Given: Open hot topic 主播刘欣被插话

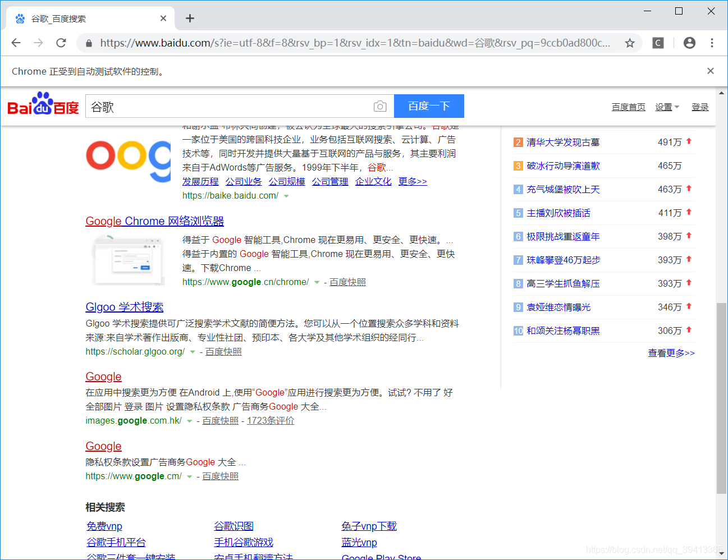Looking at the screenshot, I should click(558, 213).
